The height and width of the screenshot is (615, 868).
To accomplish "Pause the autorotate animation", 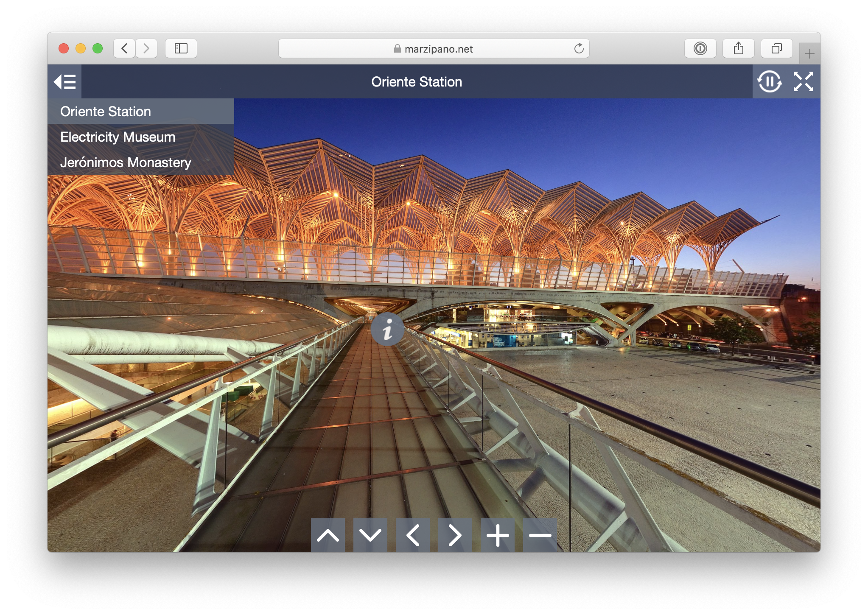I will coord(769,82).
